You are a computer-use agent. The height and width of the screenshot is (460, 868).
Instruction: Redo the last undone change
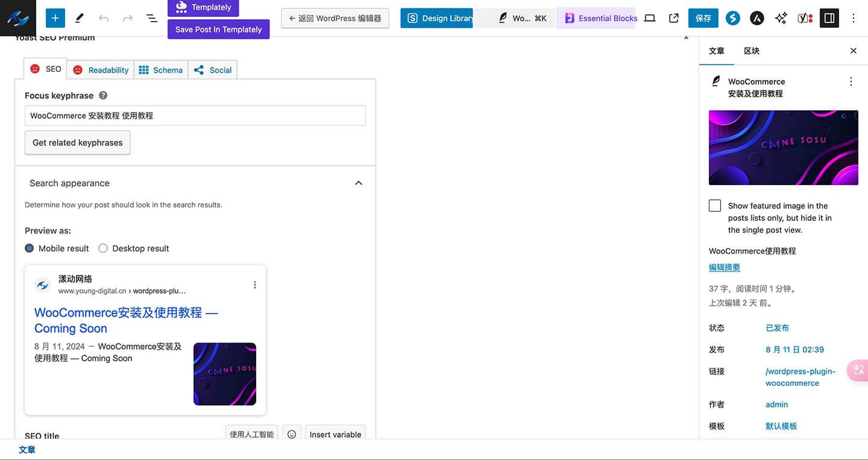coord(128,18)
